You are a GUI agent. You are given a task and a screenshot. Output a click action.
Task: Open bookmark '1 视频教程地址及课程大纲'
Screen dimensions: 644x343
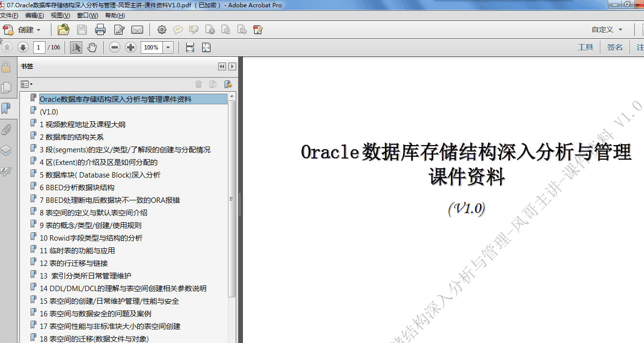pos(82,124)
